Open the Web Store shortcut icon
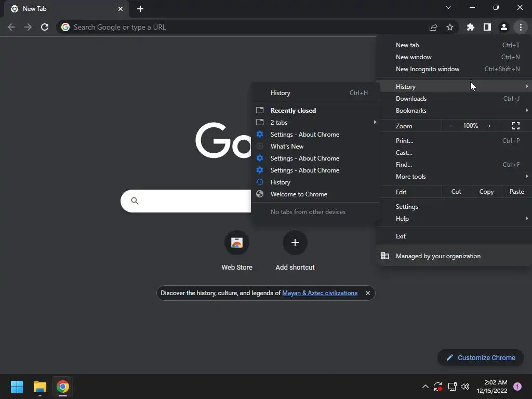532x399 pixels. coord(237,243)
